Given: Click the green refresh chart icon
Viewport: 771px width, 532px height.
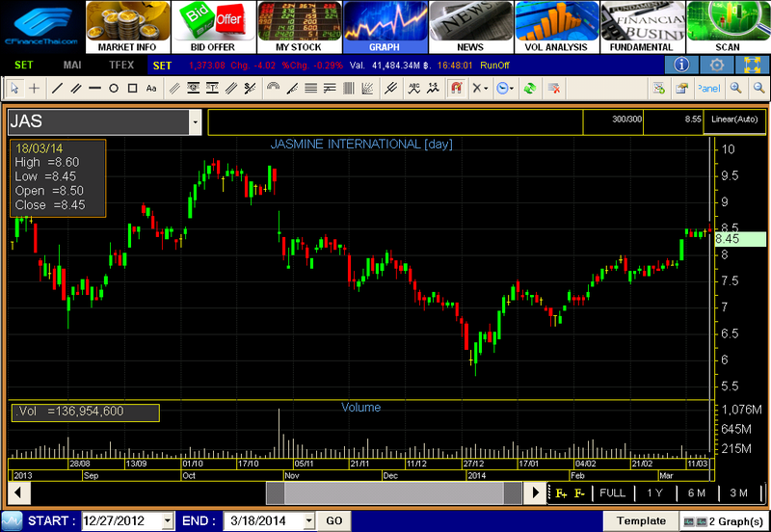Looking at the screenshot, I should coord(529,89).
